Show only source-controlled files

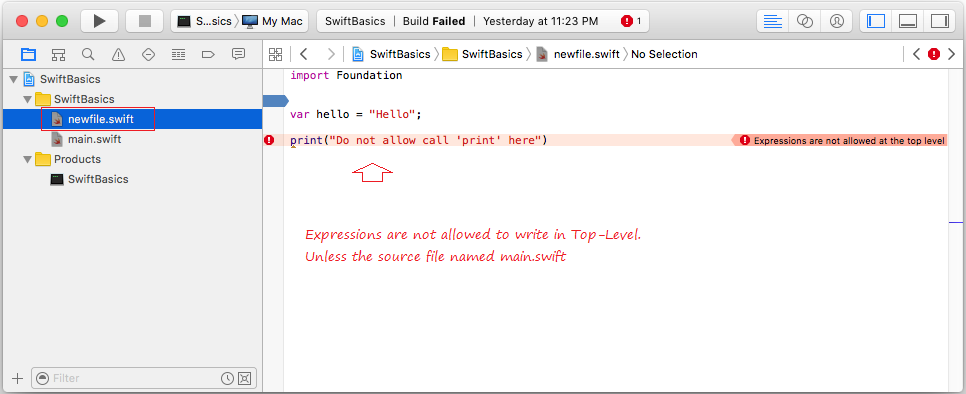[245, 378]
